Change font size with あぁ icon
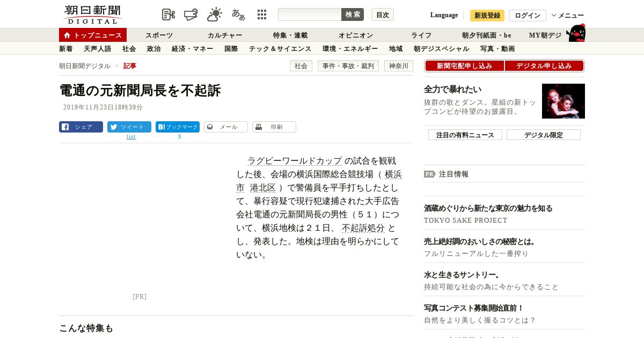This screenshot has width=644, height=338. point(238,14)
